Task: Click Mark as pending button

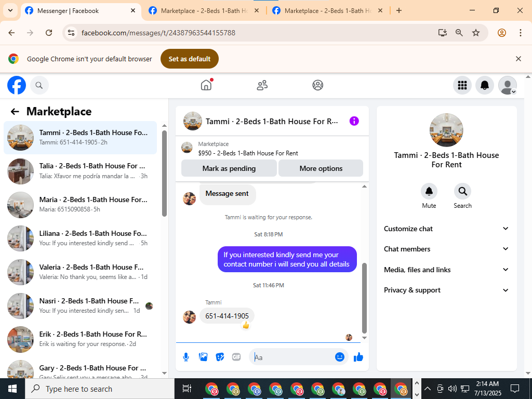Action: tap(229, 168)
